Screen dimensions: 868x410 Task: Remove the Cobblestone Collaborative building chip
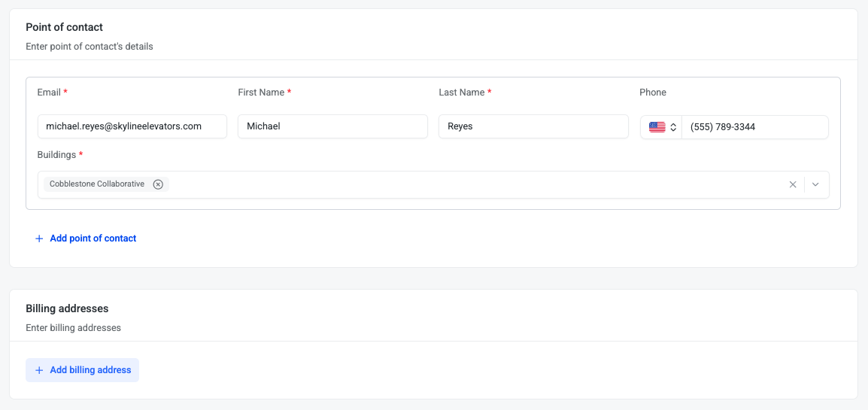coord(158,184)
